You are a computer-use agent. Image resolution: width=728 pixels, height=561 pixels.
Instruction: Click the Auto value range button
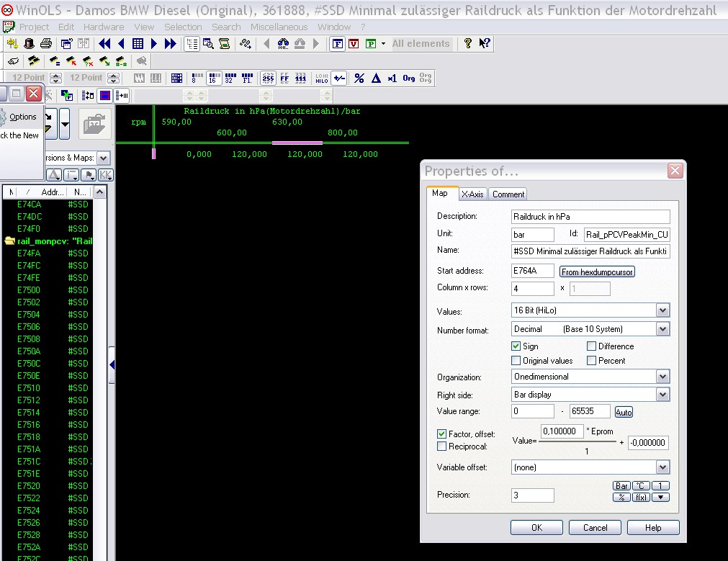624,412
